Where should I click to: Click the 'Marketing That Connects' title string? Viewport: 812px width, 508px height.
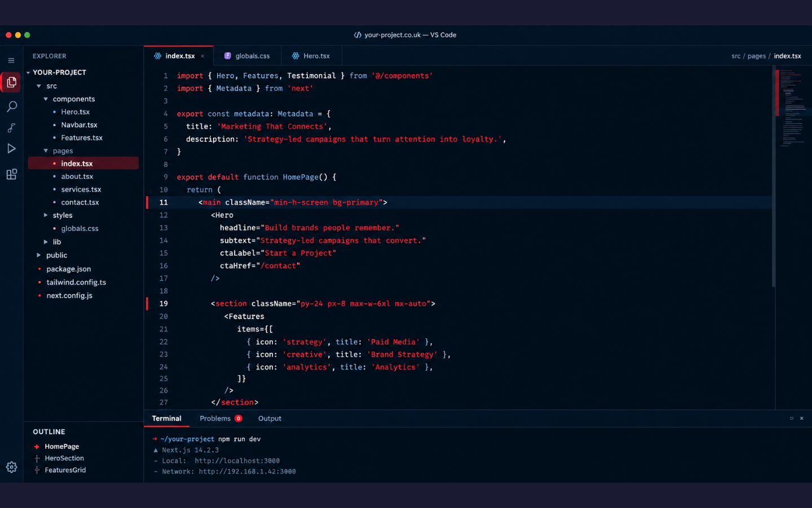[x=272, y=126]
